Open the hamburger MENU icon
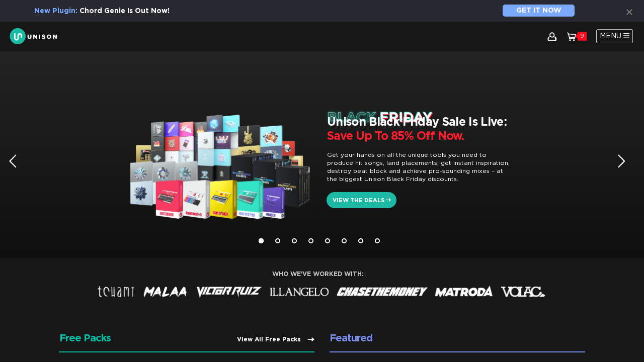 pos(627,36)
